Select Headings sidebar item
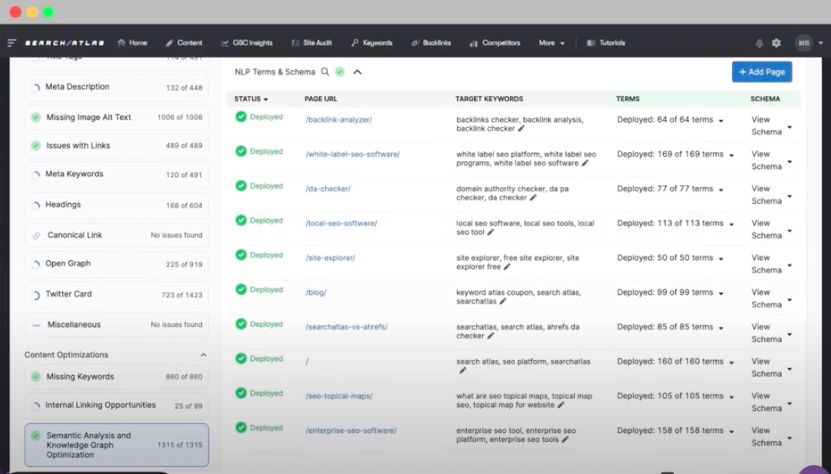 point(117,205)
